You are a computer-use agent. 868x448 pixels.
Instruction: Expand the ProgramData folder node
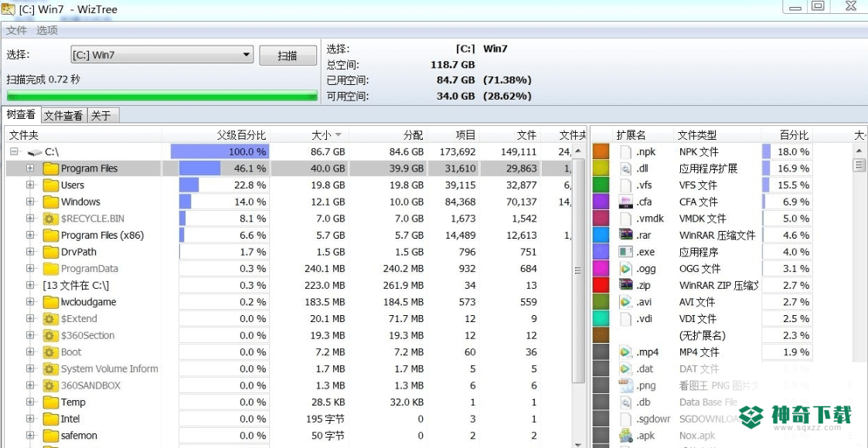30,269
